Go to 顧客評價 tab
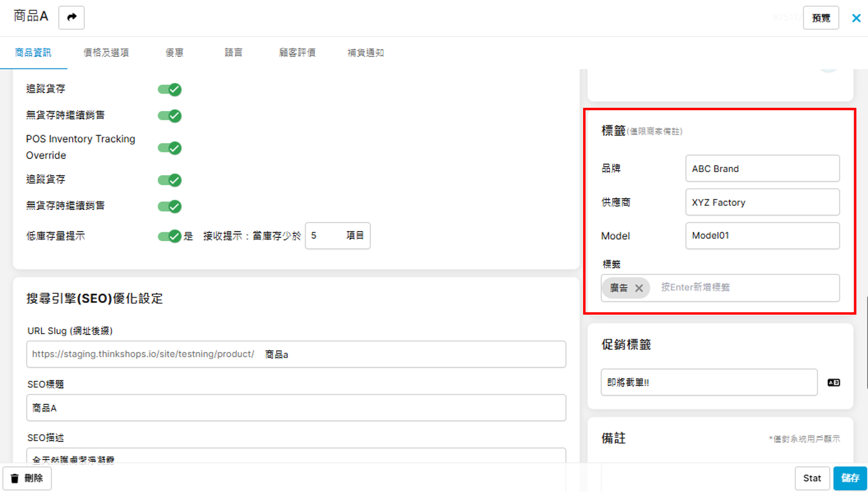This screenshot has height=492, width=868. [x=297, y=53]
